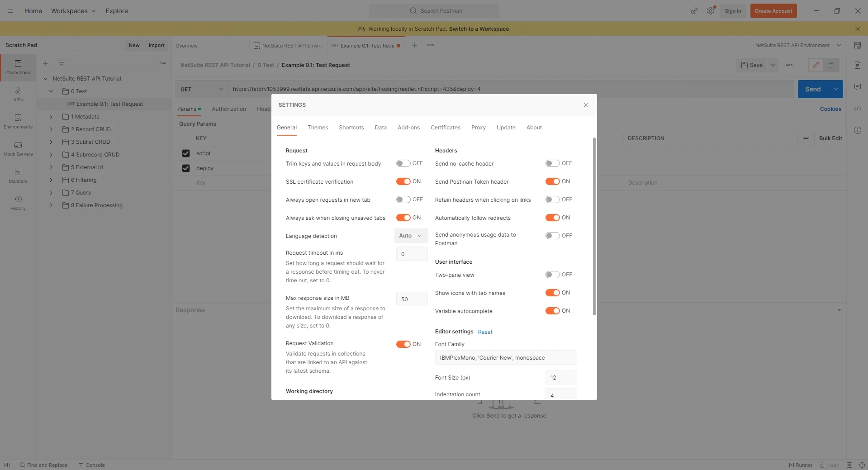
Task: Click the Sign In button
Action: coord(733,11)
